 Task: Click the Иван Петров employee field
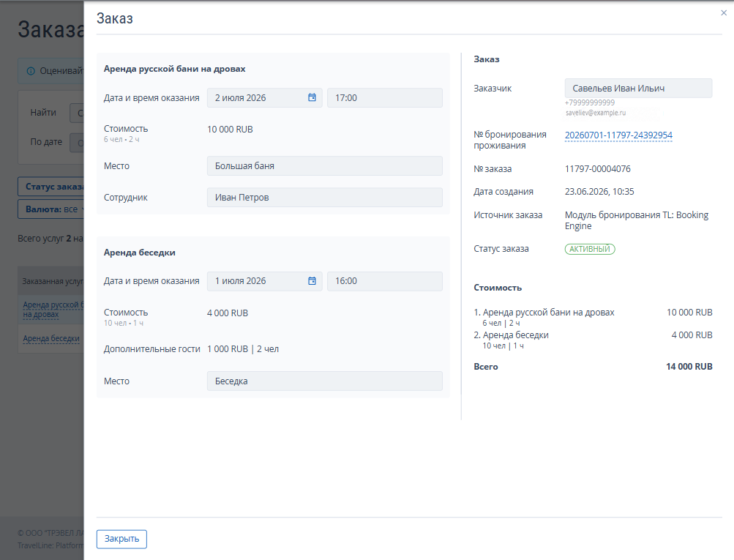tap(325, 198)
